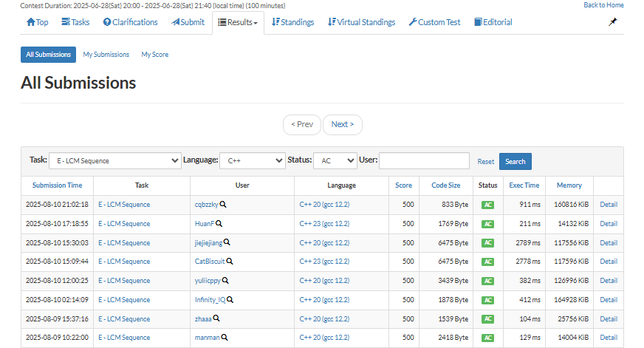Viewport: 644px width, 348px height.
Task: Open Detail for HuanF submission
Action: pos(609,224)
